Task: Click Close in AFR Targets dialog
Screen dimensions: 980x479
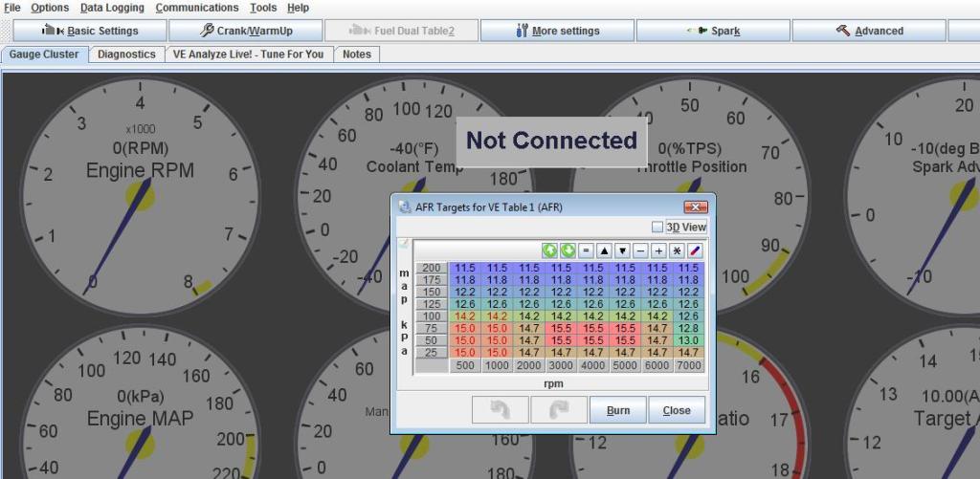Action: point(676,410)
